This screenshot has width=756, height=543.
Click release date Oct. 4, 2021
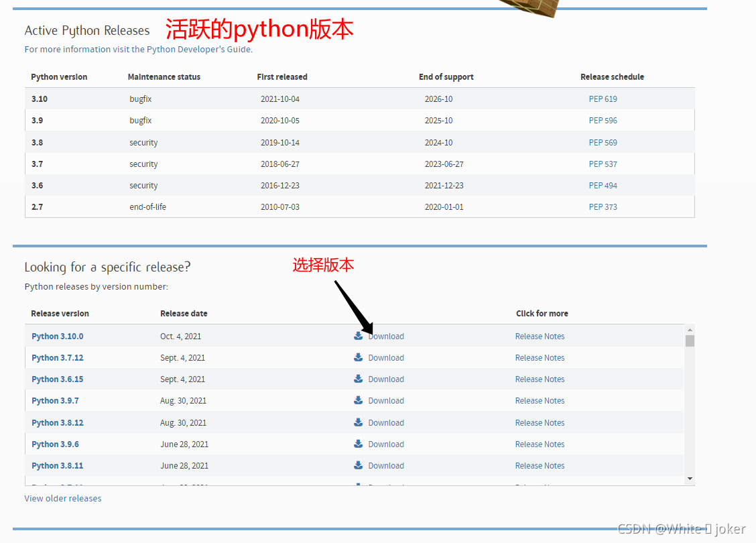coord(181,336)
